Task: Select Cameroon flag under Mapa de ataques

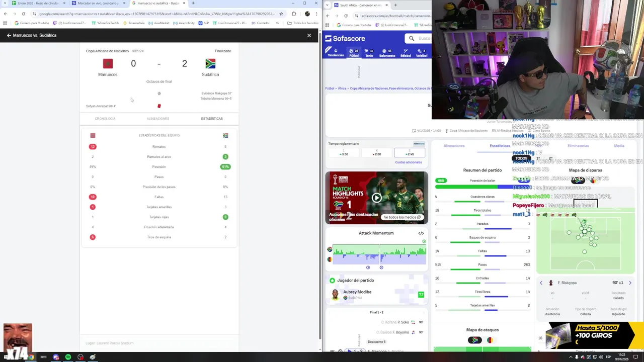Action: (x=490, y=340)
